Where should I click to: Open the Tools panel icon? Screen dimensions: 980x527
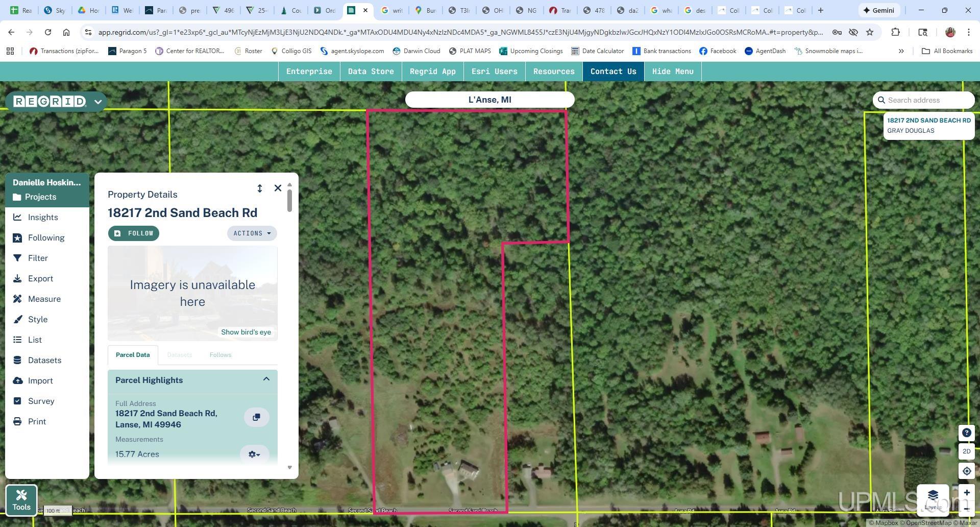click(21, 500)
